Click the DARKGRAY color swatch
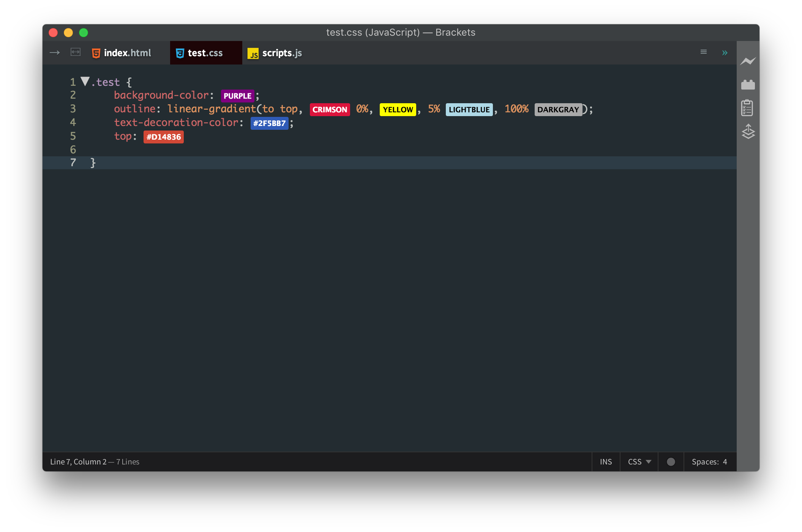The height and width of the screenshot is (532, 802). click(558, 109)
